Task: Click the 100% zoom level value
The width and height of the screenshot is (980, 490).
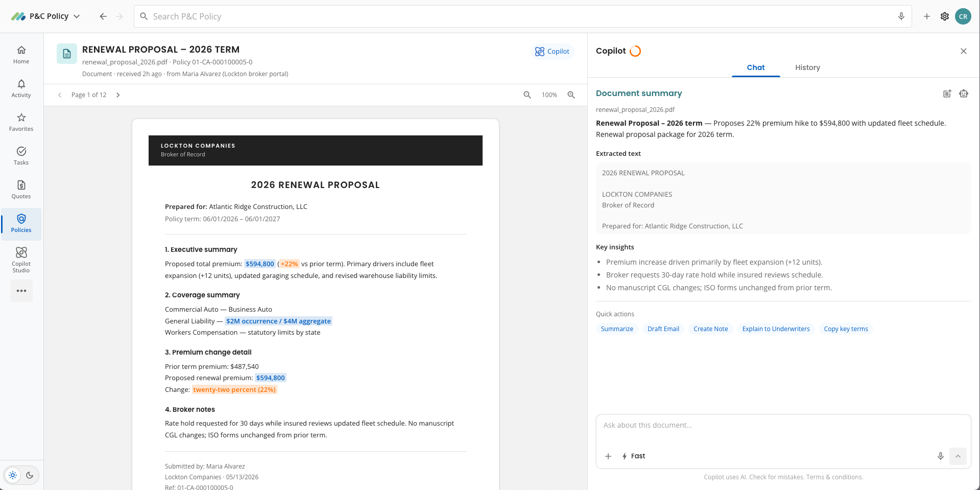Action: (549, 95)
